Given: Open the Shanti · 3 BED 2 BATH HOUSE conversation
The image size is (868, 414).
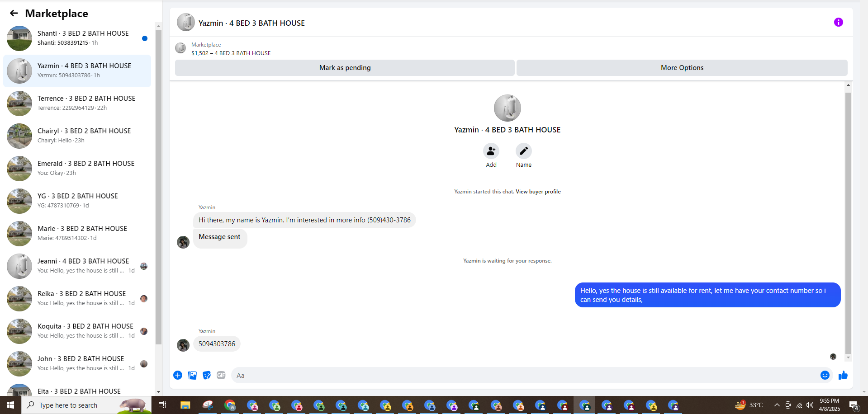Looking at the screenshot, I should [x=77, y=38].
